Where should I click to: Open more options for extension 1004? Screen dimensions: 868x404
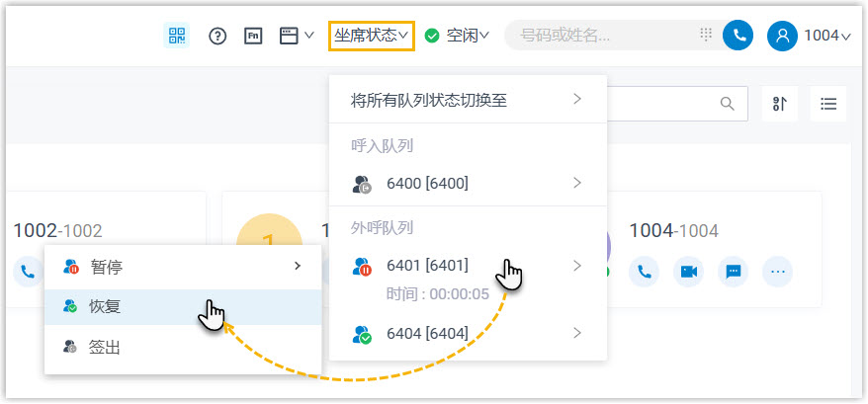coord(778,271)
